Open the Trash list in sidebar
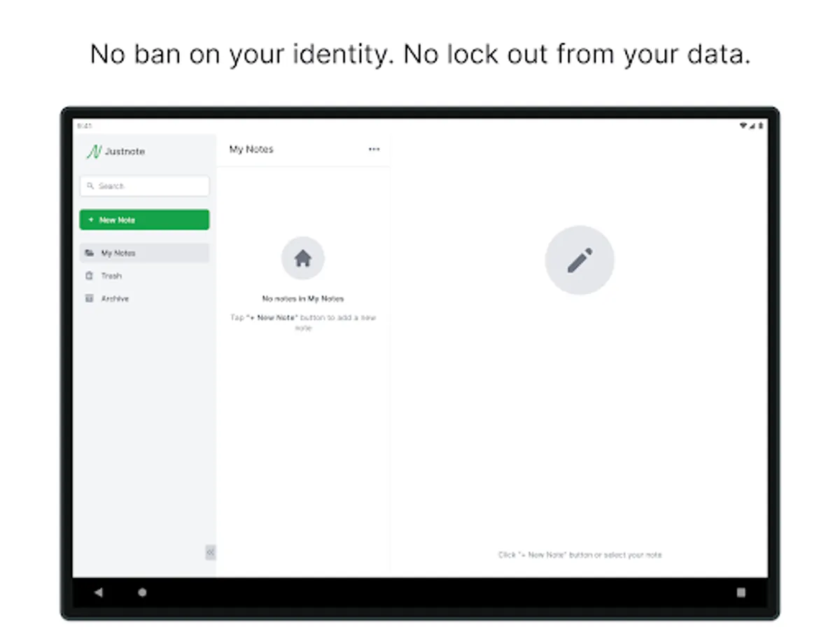Image resolution: width=840 pixels, height=630 pixels. [x=144, y=276]
